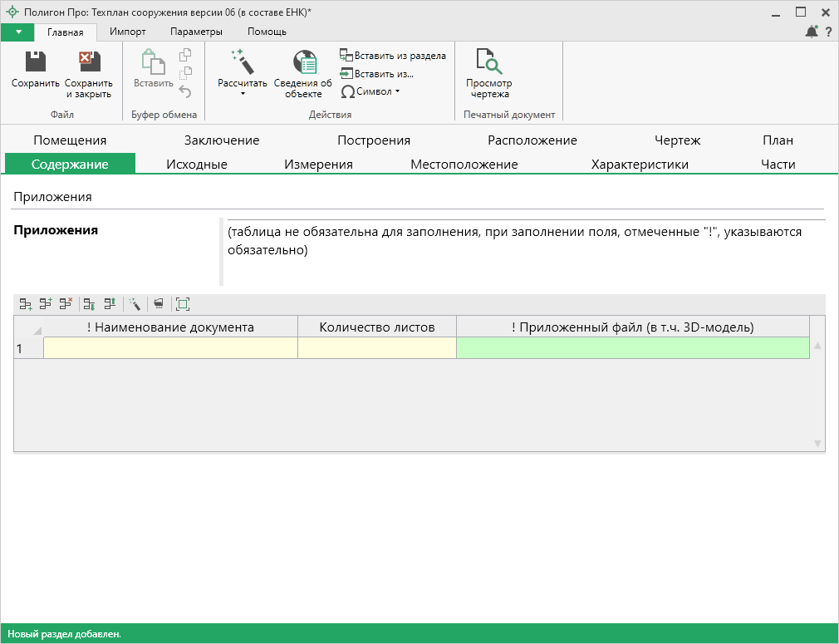The width and height of the screenshot is (839, 644).
Task: Expand the Рассчитать dropdown arrow
Action: 243,94
